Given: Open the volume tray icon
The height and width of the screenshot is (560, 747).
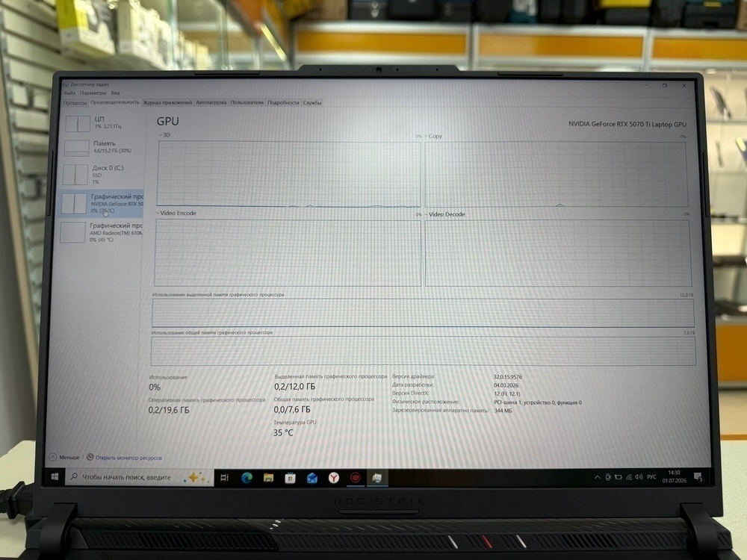Looking at the screenshot, I should coord(639,477).
